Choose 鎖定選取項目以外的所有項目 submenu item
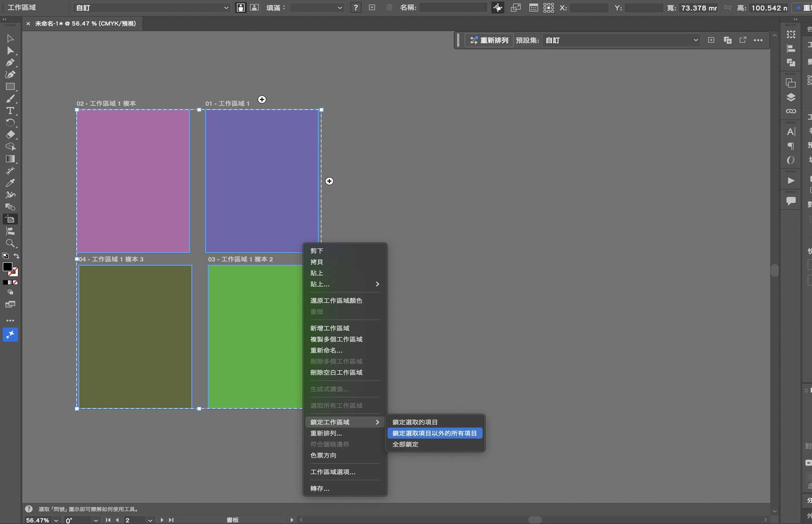The width and height of the screenshot is (812, 524). tap(434, 433)
